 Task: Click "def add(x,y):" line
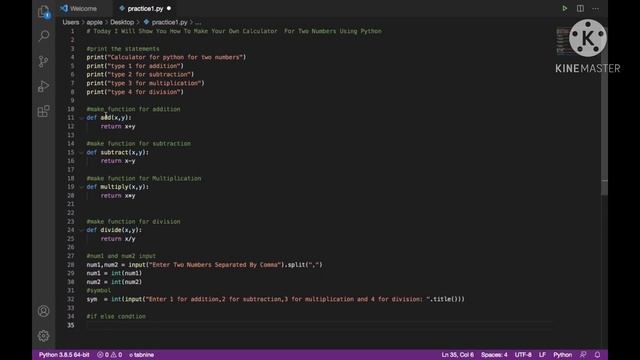pyautogui.click(x=109, y=118)
